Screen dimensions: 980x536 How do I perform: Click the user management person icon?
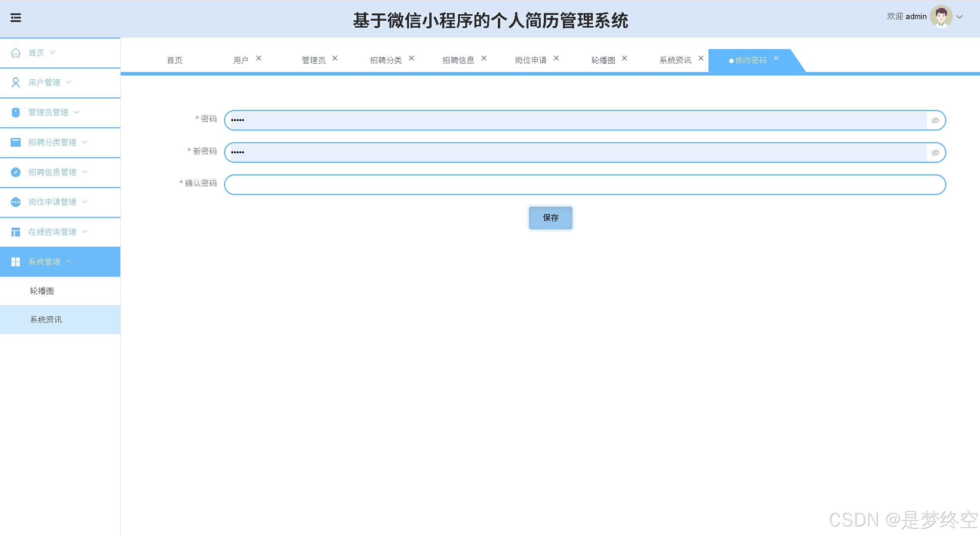[16, 83]
